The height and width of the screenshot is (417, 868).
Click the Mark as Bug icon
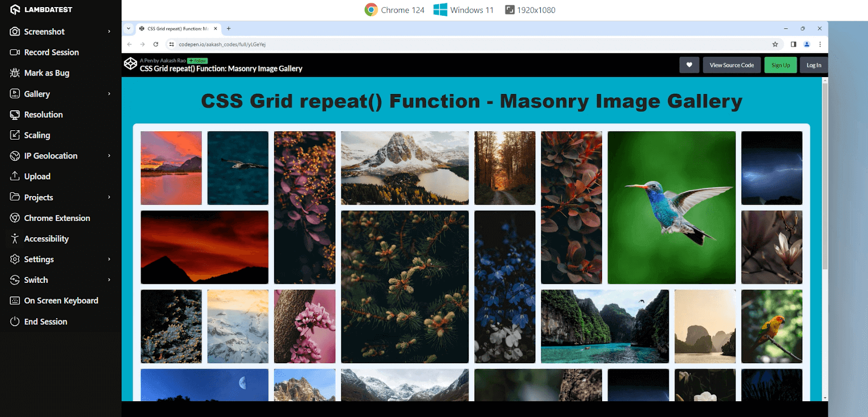(15, 73)
